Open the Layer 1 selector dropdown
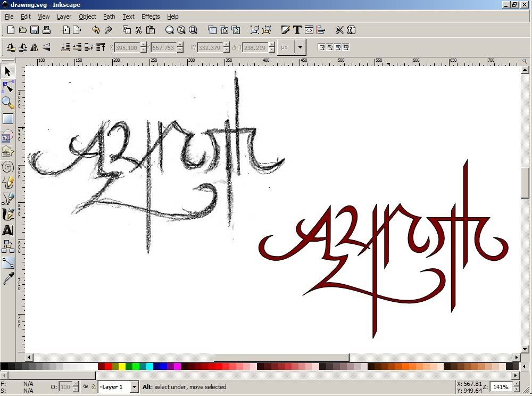 pos(134,387)
